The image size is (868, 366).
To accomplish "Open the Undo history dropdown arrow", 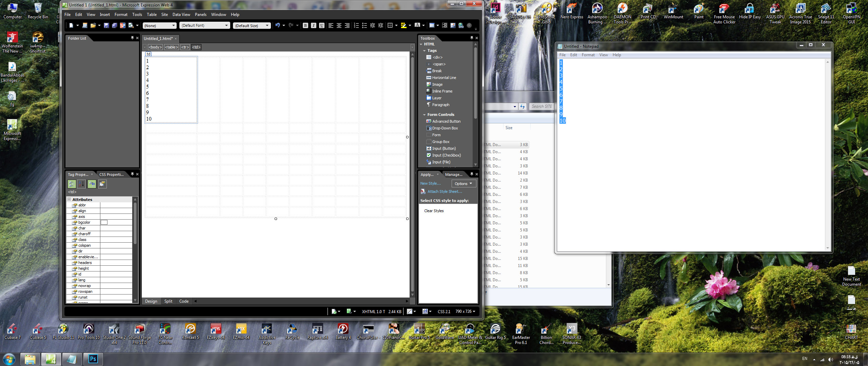I will tap(284, 25).
